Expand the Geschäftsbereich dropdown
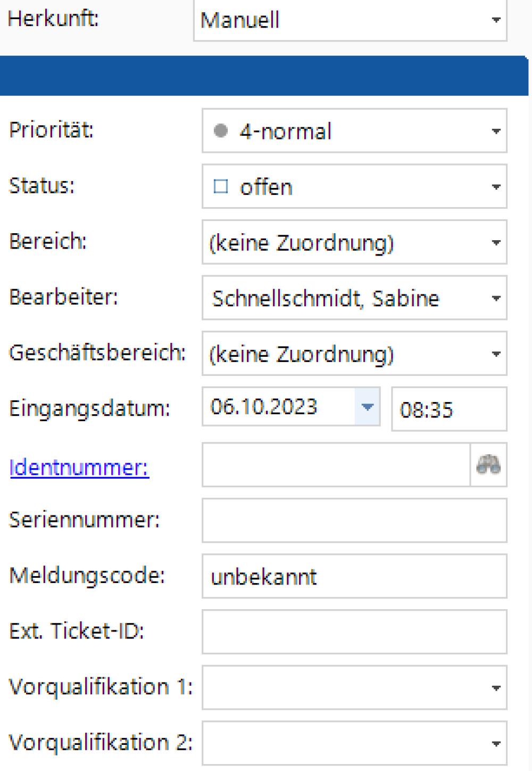The width and height of the screenshot is (532, 771). pyautogui.click(x=496, y=354)
